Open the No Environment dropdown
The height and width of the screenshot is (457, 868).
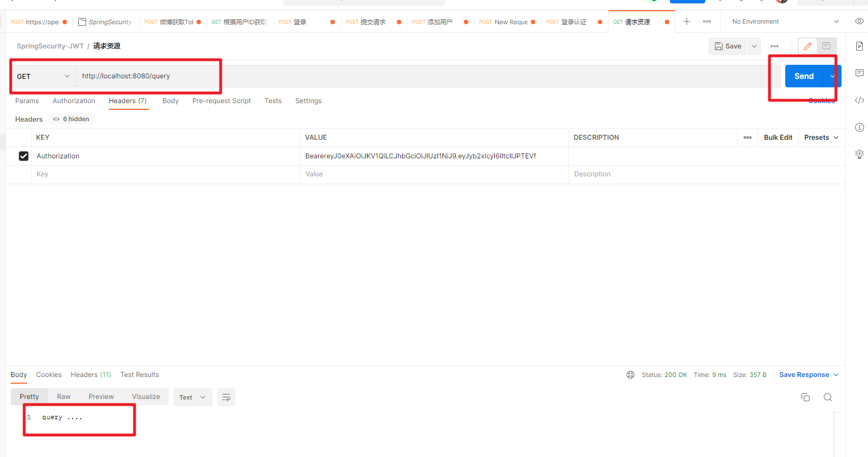point(785,21)
